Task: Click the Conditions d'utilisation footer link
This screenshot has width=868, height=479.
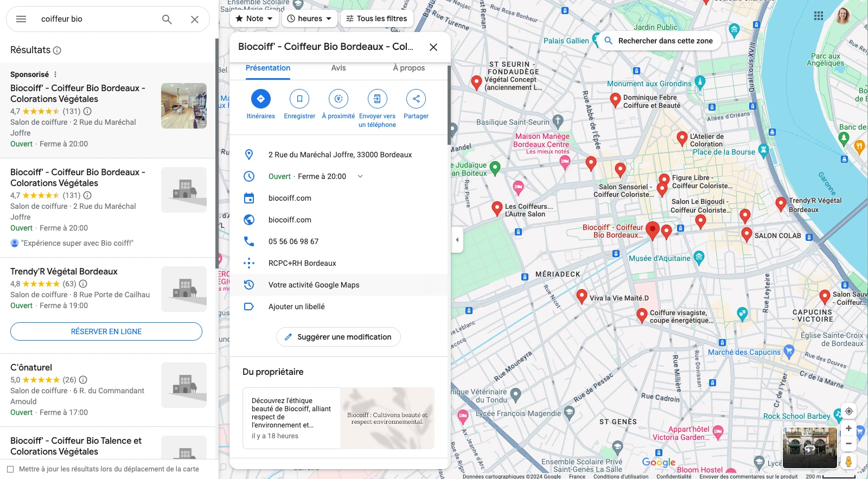Action: tap(621, 476)
